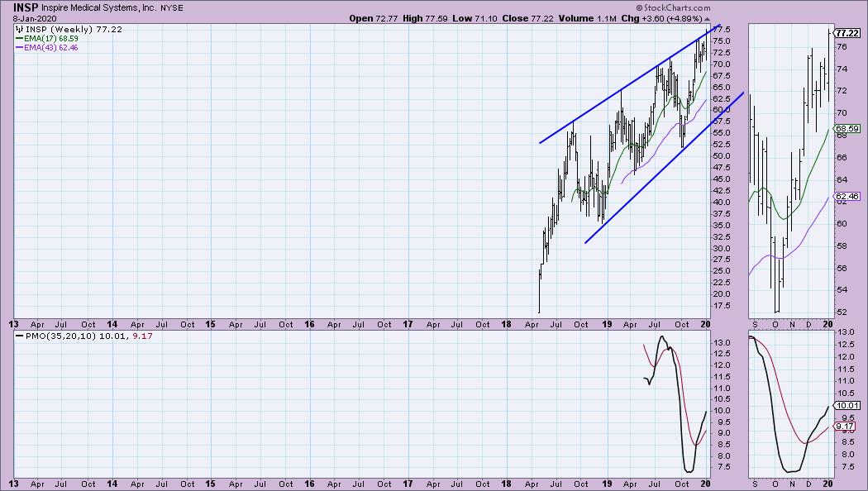Click the 50.0 label on the price axis

point(722,156)
